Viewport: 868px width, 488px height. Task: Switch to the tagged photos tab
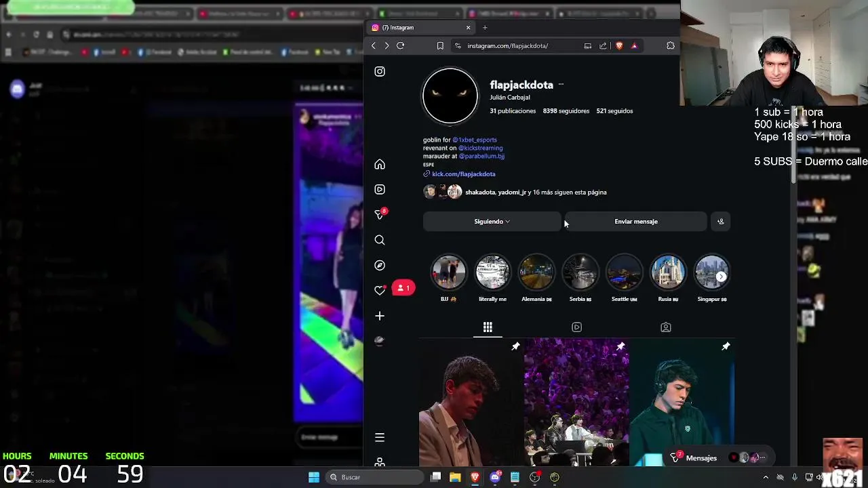[x=666, y=327]
